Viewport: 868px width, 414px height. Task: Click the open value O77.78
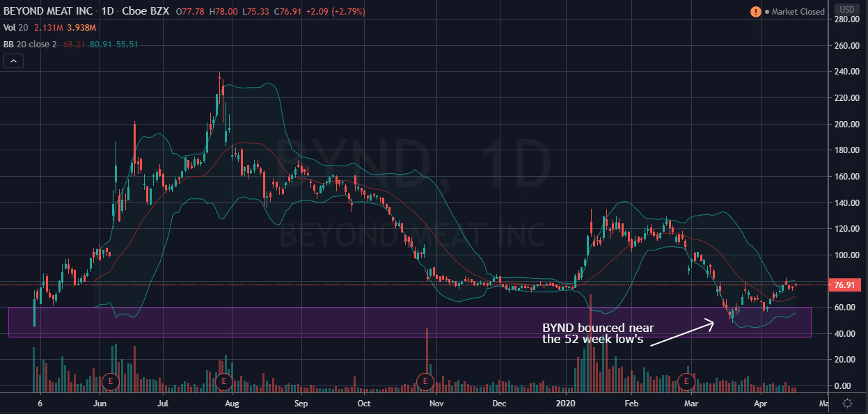[189, 12]
